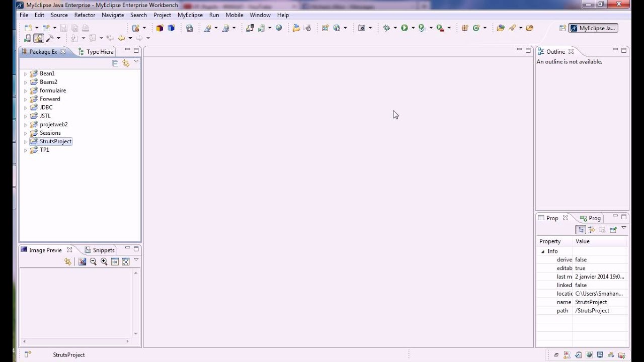Click the Image Preview scrollbar up arrow
The image size is (644, 362).
point(135,273)
